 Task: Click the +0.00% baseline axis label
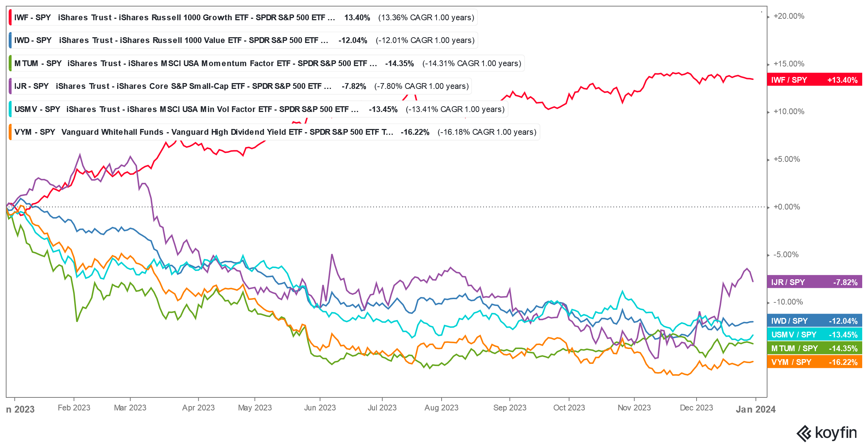click(787, 207)
